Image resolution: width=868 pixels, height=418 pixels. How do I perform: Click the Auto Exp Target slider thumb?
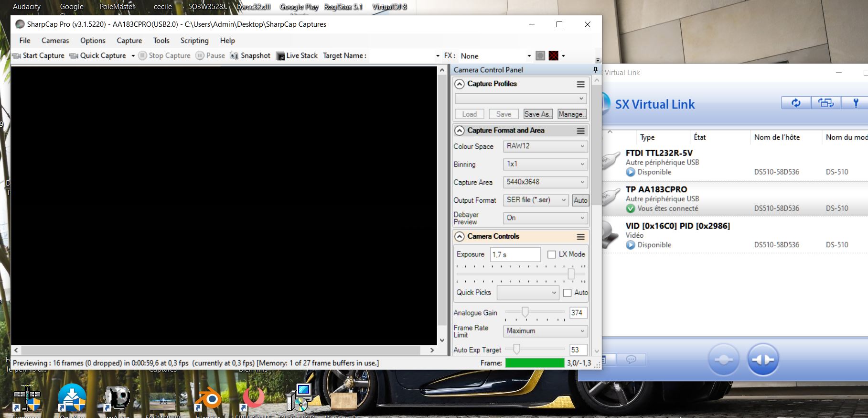coord(516,349)
